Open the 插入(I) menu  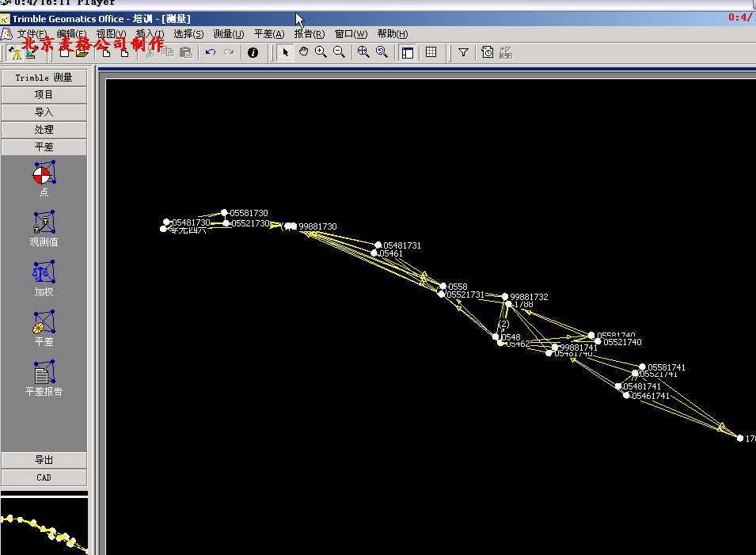click(x=150, y=34)
